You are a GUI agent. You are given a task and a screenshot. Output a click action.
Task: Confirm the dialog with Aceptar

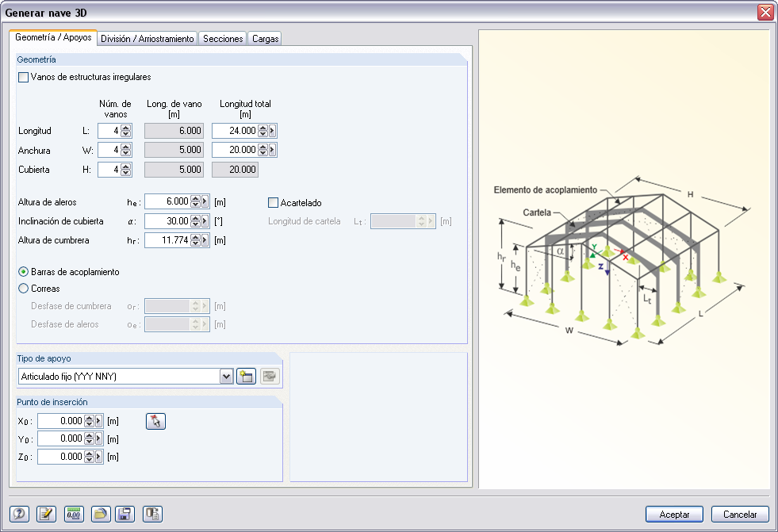674,514
